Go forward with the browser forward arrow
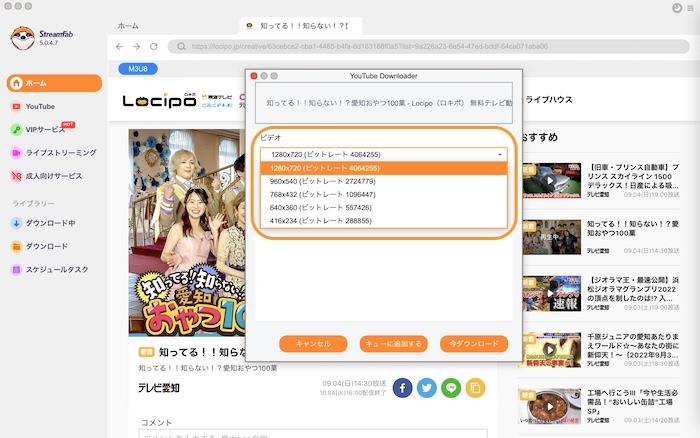This screenshot has height=438, width=700. tap(137, 46)
